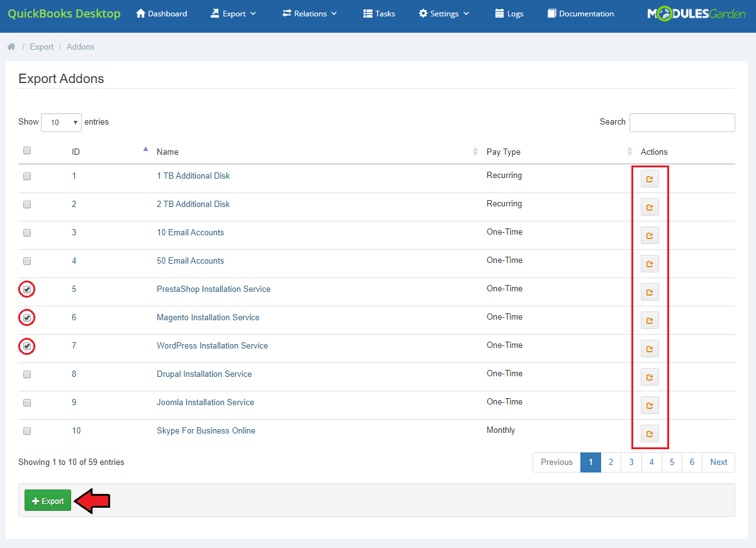Click export icon for Joomla Installation Service
This screenshot has width=756, height=548.
(650, 405)
